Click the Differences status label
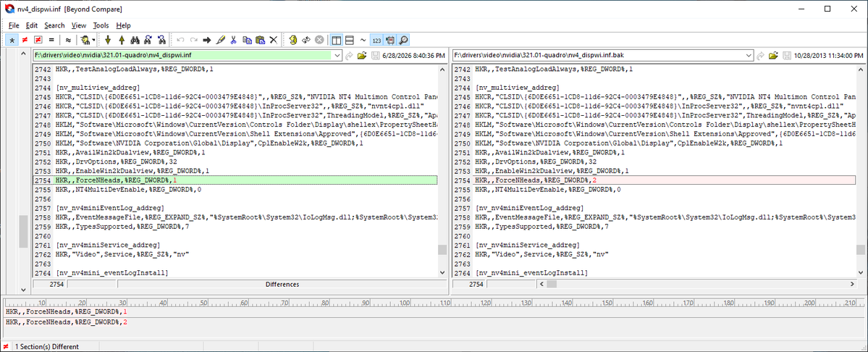868x352 pixels. 282,285
